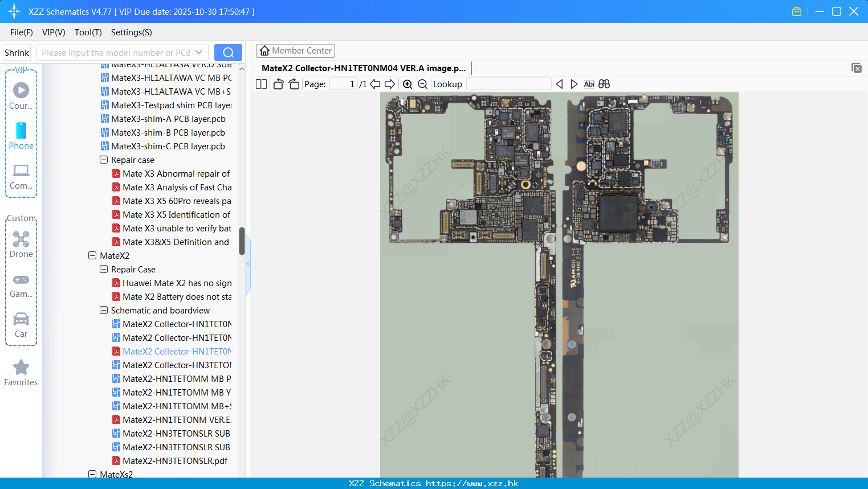The width and height of the screenshot is (868, 489).
Task: Open the File(F) menu
Action: (22, 32)
